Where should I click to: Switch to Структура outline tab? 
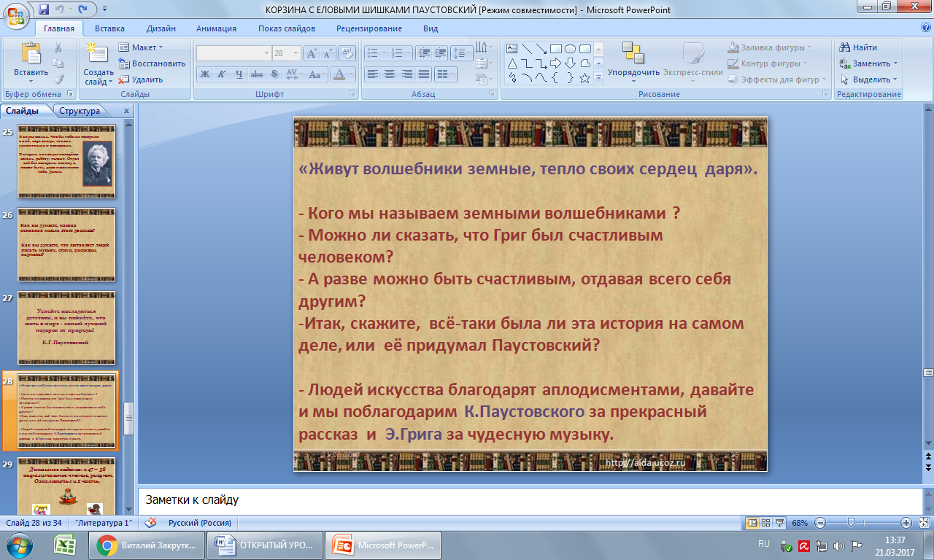click(80, 111)
